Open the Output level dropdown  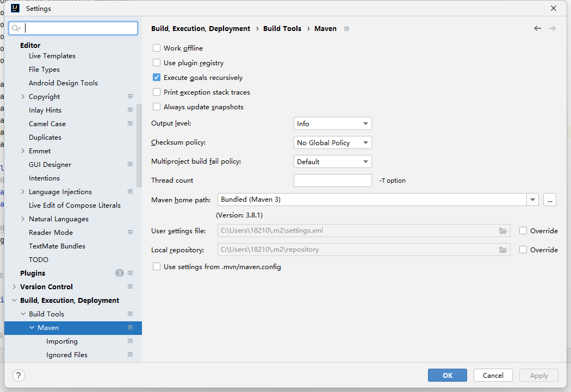(x=332, y=124)
